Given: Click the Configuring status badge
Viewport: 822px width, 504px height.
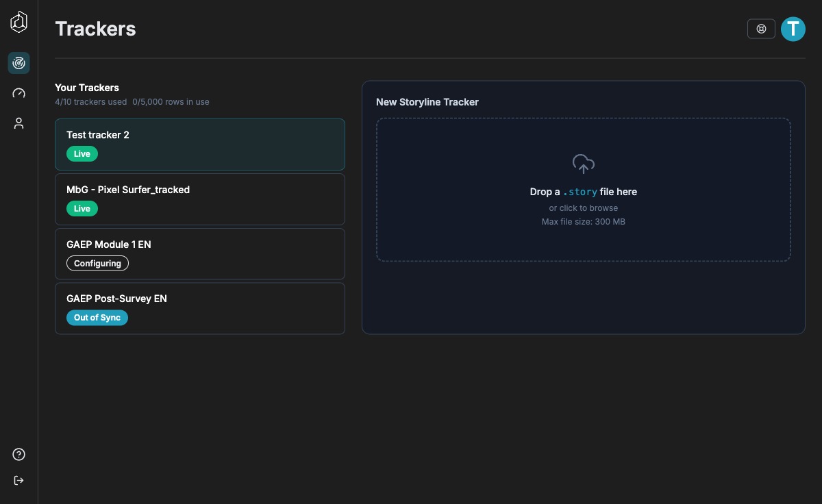Looking at the screenshot, I should 97,264.
